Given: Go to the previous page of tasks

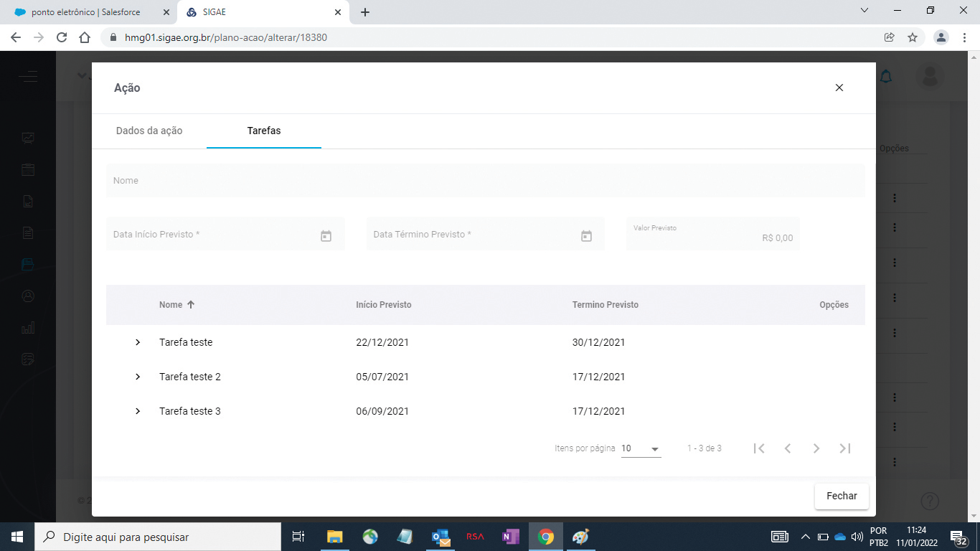Looking at the screenshot, I should 788,448.
